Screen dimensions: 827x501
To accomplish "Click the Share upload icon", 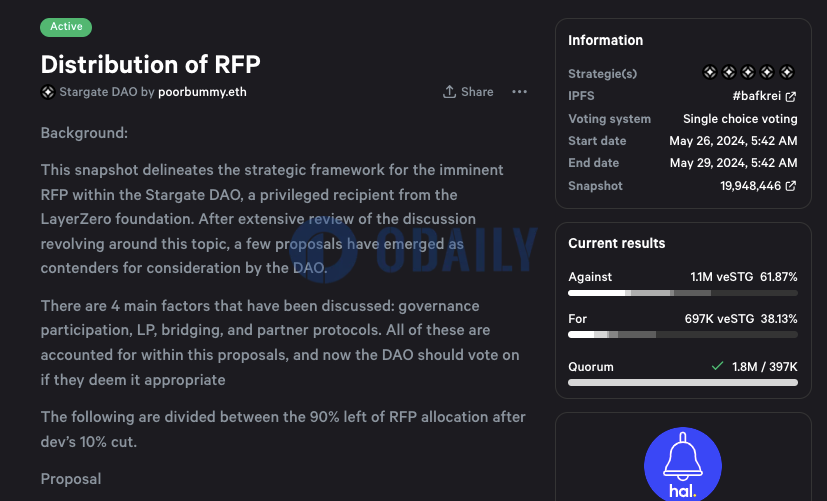I will click(449, 92).
